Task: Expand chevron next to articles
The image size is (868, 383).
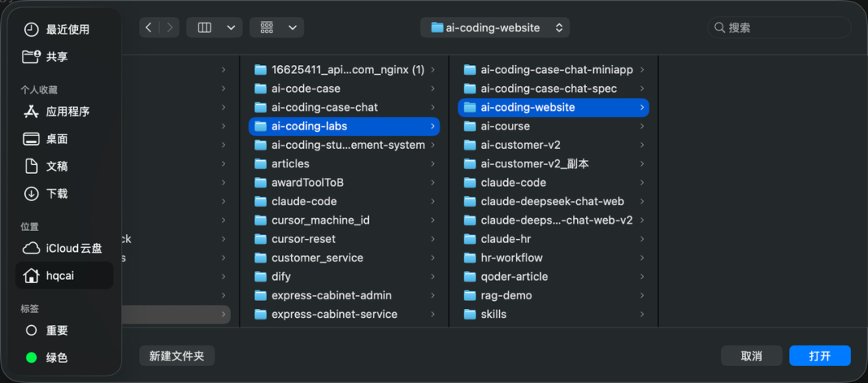Action: [432, 164]
